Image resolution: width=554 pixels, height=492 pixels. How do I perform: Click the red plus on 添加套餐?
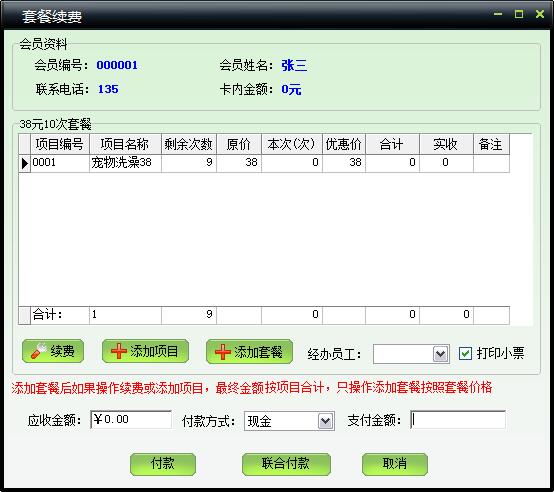(x=223, y=352)
